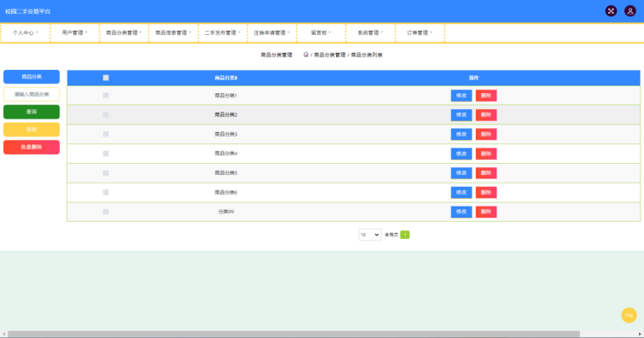
Task: Click the horizontal scrollbar thumb
Action: 293,334
